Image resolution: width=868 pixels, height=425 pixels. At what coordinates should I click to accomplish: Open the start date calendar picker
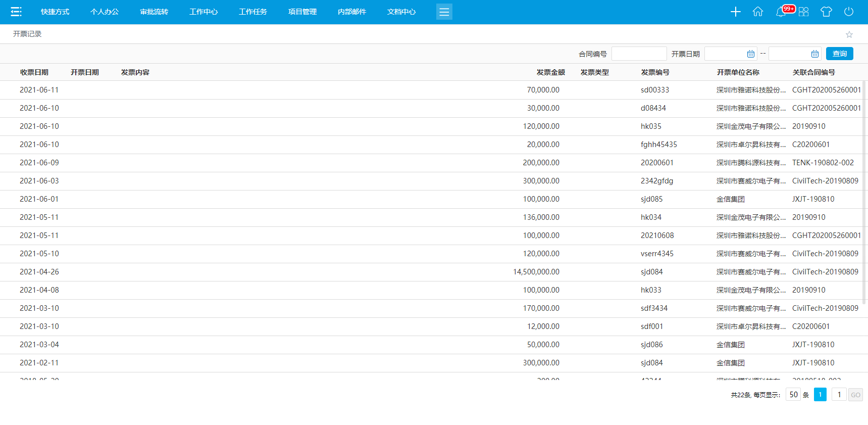tap(750, 54)
